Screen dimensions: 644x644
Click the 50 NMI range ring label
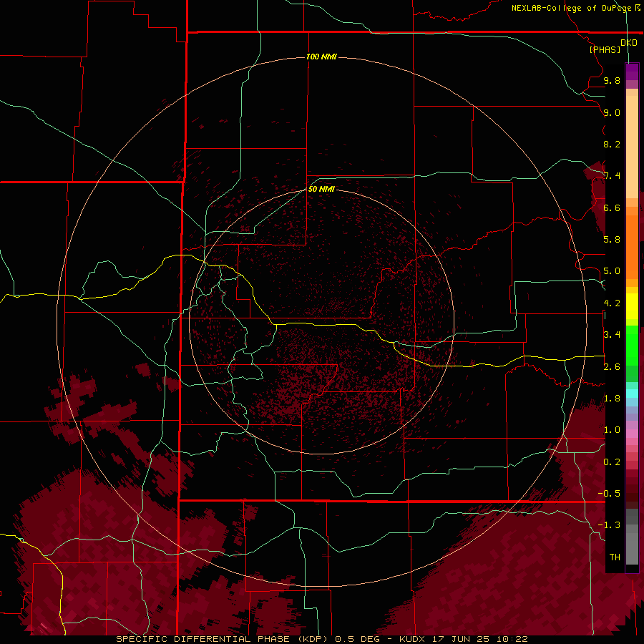click(321, 189)
